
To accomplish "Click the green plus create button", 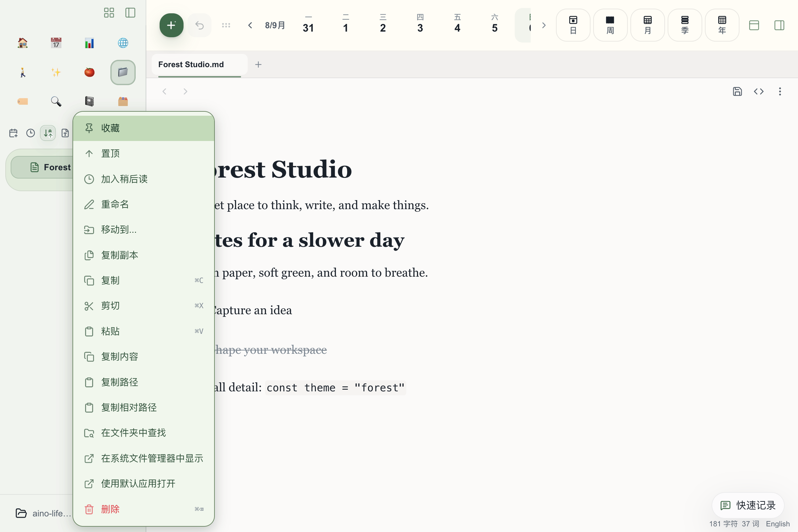I will pos(171,25).
